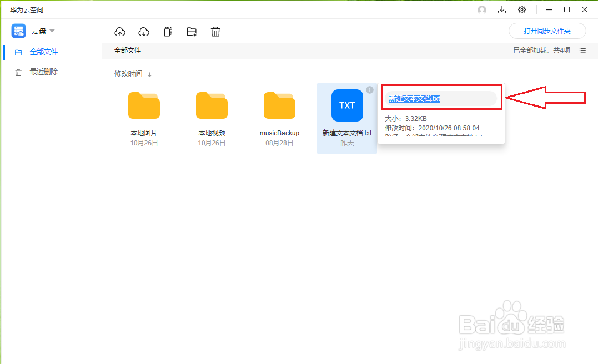Screen dimensions: 598x364
Task: Open 最近删除 from the sidebar
Action: click(44, 71)
